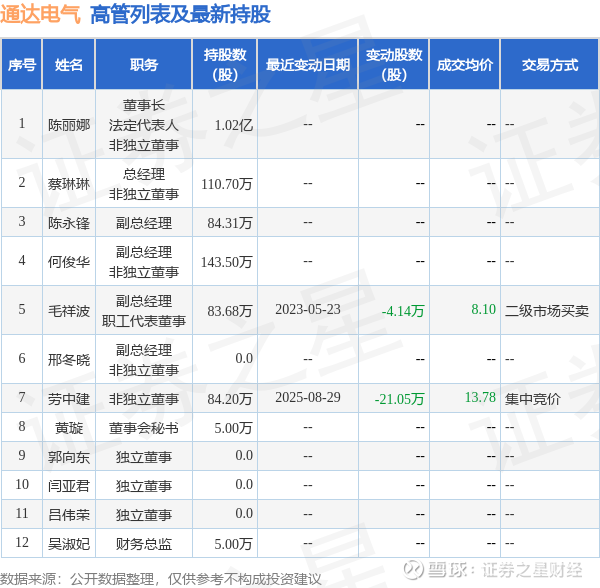Click the name 邢冬晓
The height and width of the screenshot is (588, 600).
tap(69, 360)
